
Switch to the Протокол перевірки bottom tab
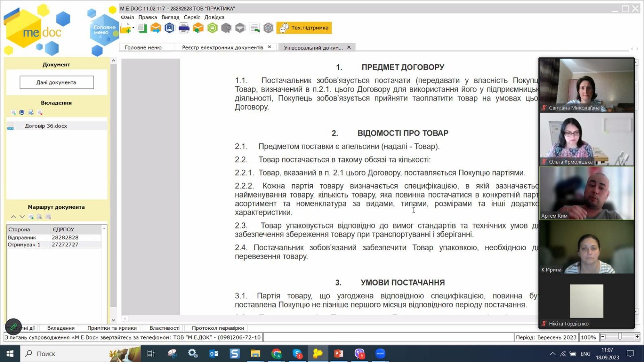coord(218,328)
